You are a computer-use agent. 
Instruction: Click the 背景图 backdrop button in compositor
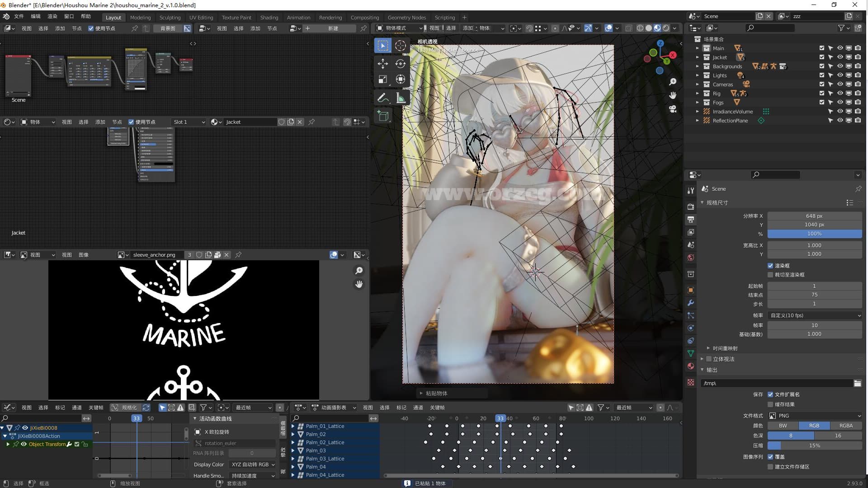168,28
